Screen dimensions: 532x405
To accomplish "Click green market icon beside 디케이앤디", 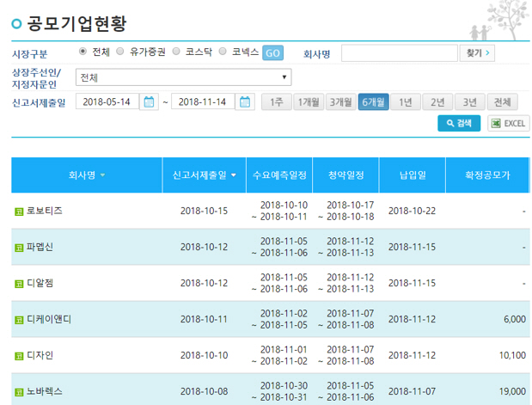I will (x=19, y=320).
